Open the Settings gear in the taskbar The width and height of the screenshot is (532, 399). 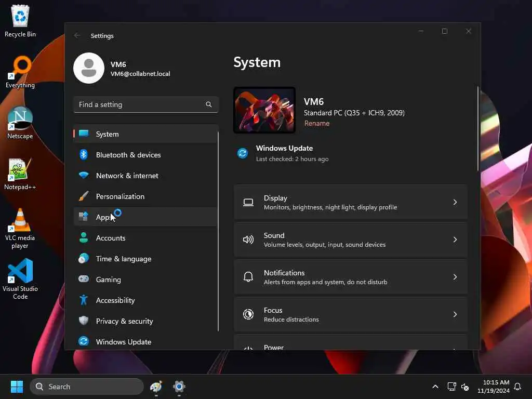pos(179,387)
